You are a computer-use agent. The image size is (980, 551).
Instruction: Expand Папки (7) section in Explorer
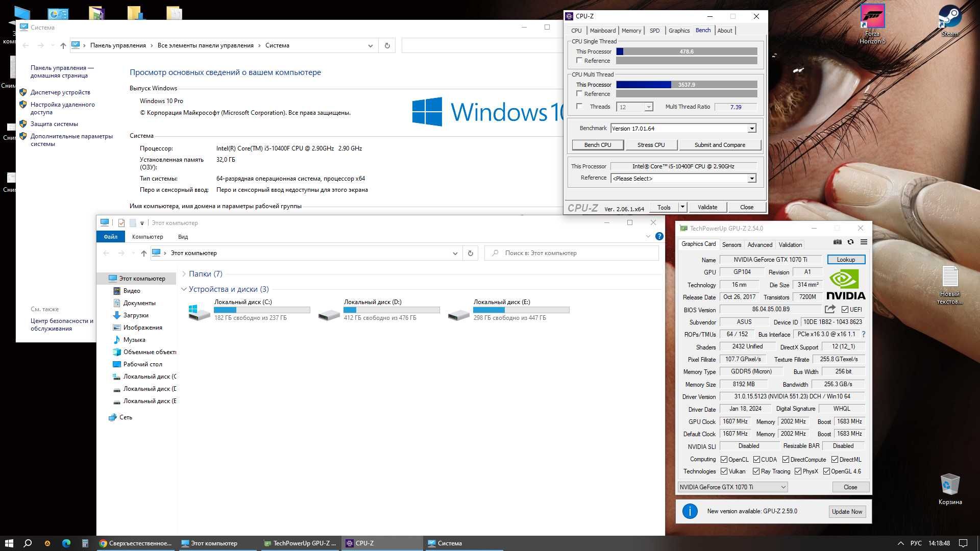point(184,274)
